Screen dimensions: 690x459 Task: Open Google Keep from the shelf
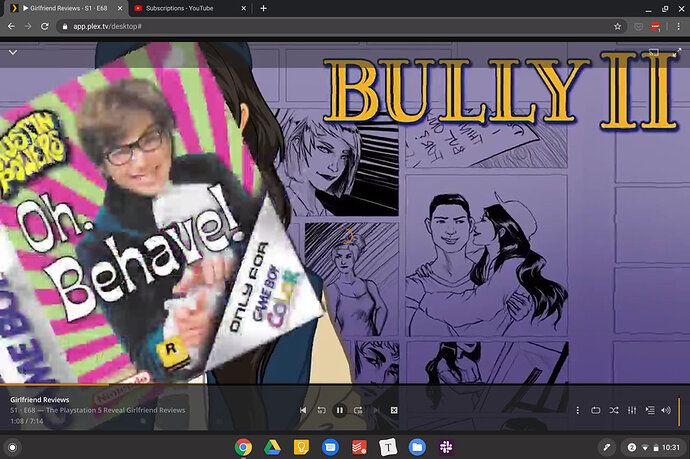[x=301, y=448]
